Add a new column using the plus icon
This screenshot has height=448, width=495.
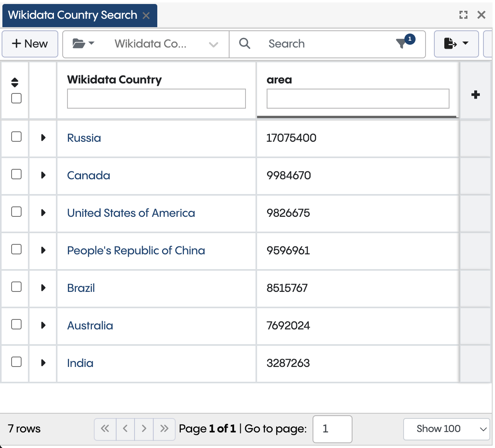(475, 94)
